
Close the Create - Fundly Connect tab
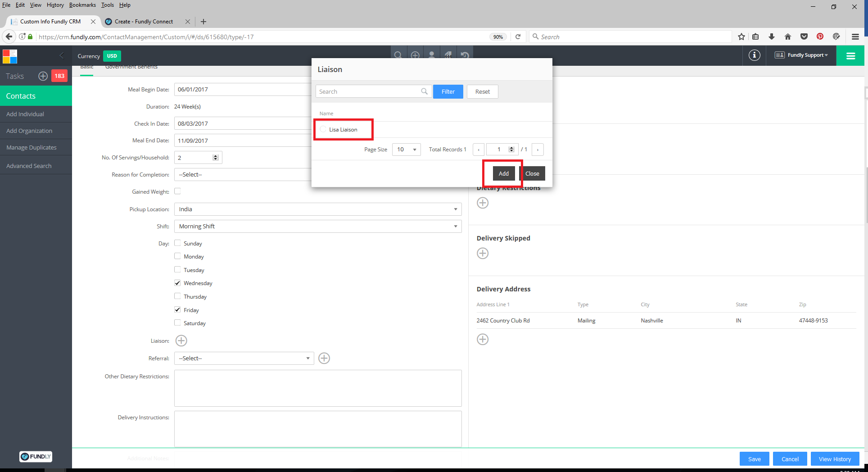tap(188, 22)
